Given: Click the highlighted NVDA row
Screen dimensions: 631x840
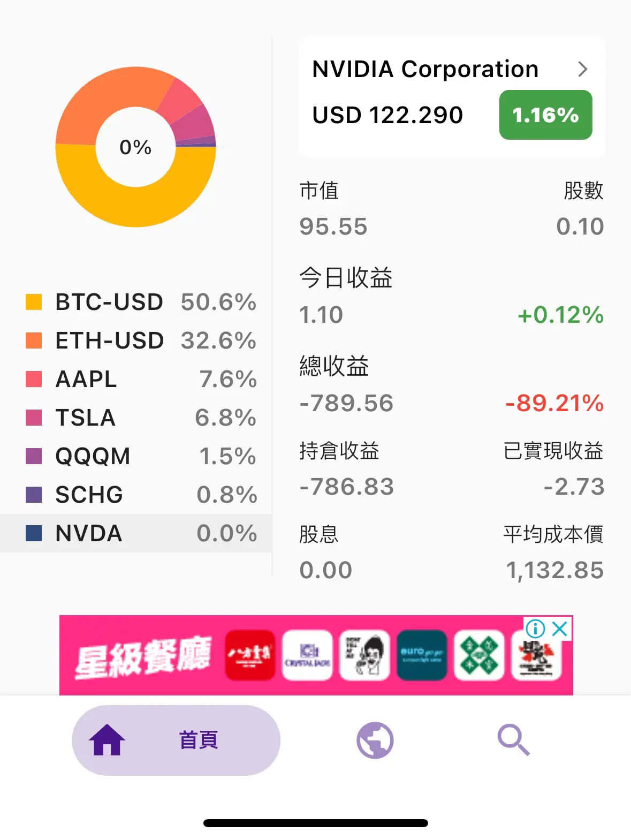Looking at the screenshot, I should pyautogui.click(x=136, y=533).
